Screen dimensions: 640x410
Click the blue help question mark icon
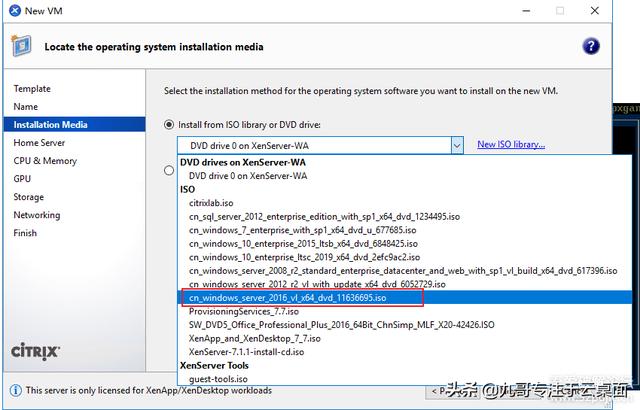(591, 46)
